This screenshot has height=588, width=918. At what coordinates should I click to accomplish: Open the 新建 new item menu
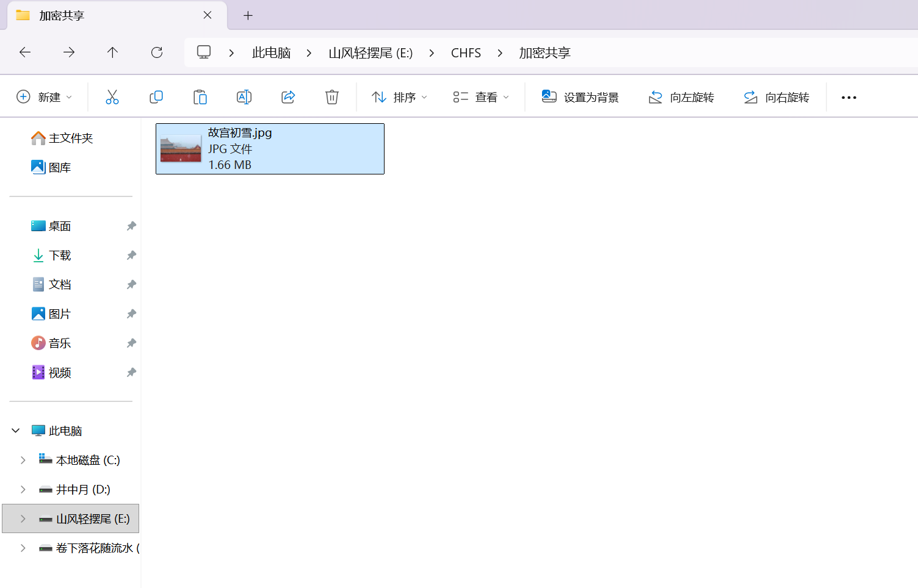click(44, 96)
